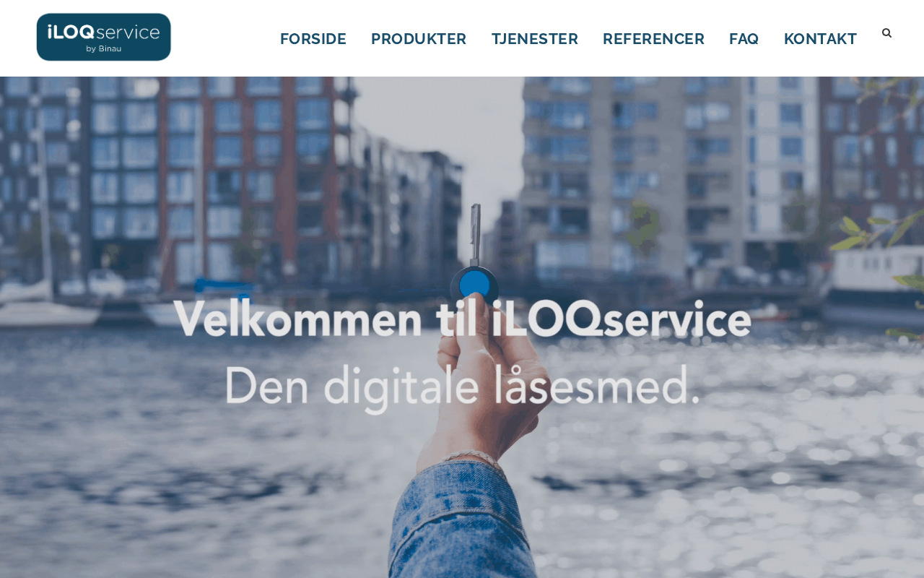Visit the FAQ link
This screenshot has height=578, width=924.
click(x=744, y=39)
